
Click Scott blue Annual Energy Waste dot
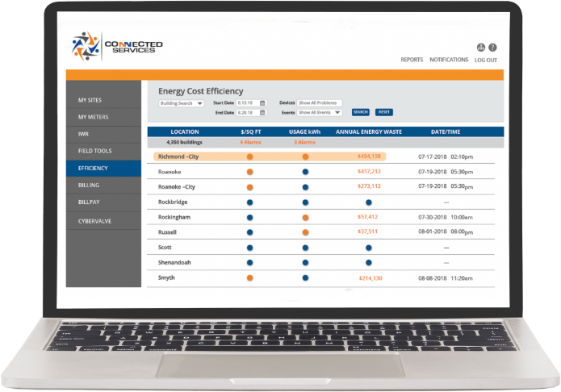[x=369, y=248]
